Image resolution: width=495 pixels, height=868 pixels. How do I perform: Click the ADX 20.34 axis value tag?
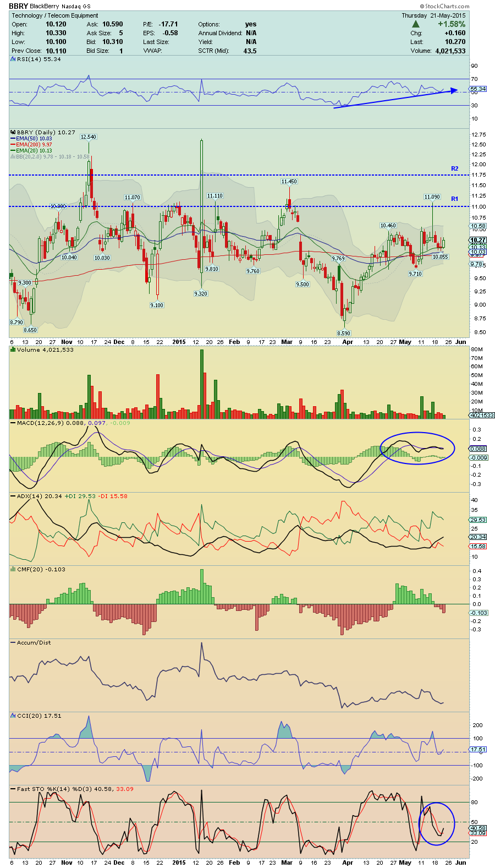[x=478, y=537]
